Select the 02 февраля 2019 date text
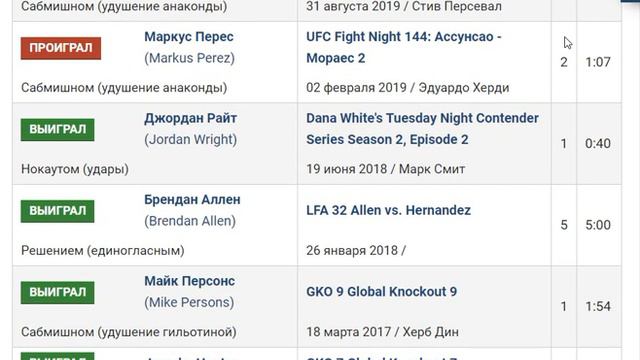Image resolution: width=640 pixels, height=360 pixels. [356, 88]
